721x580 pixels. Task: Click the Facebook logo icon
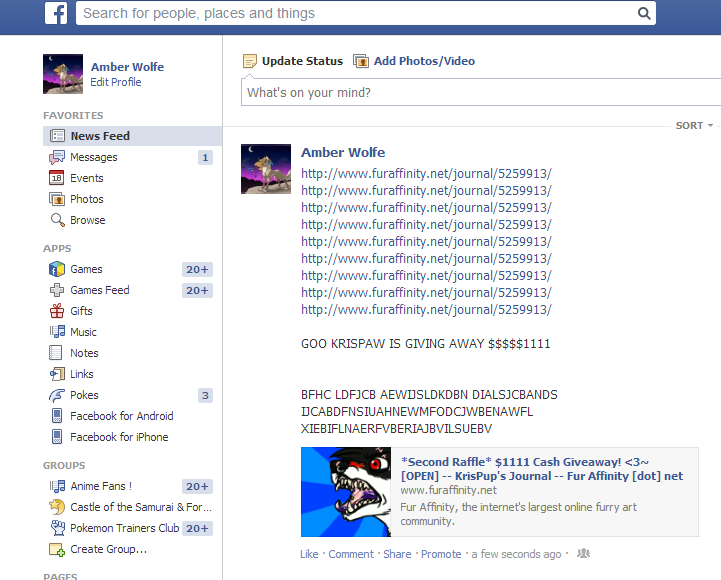pos(56,13)
